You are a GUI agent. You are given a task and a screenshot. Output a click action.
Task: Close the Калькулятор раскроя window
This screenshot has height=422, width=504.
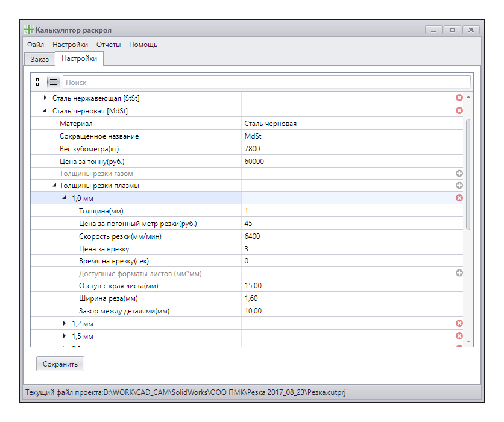(471, 30)
